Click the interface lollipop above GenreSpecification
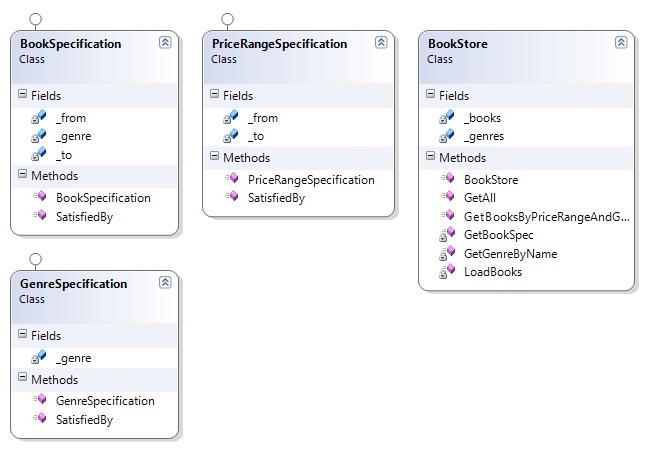The image size is (660, 476). (x=36, y=259)
